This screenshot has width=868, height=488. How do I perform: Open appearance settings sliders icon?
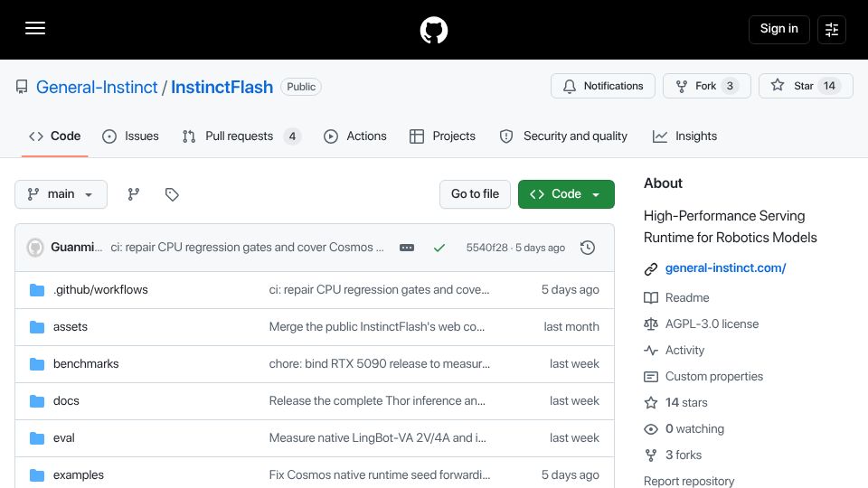[832, 29]
